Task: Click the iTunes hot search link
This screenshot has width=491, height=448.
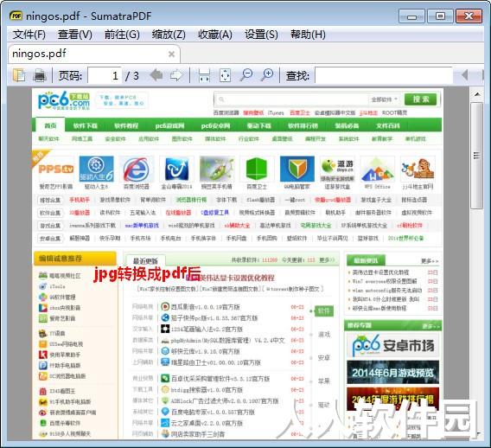Action: pos(276,112)
